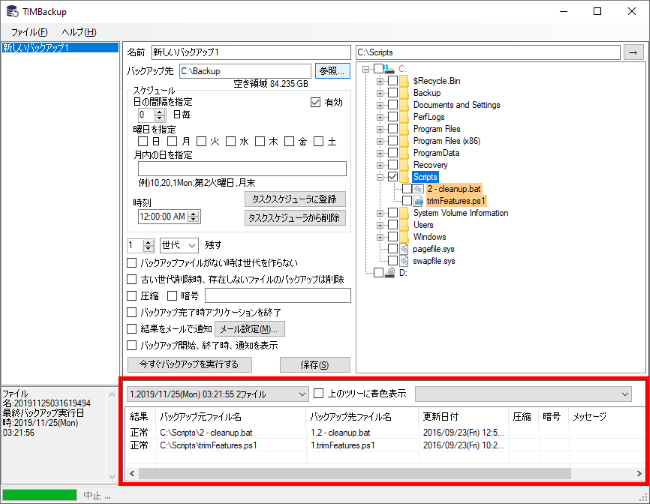Open the empty dropdown right of 着色表示

click(x=523, y=394)
